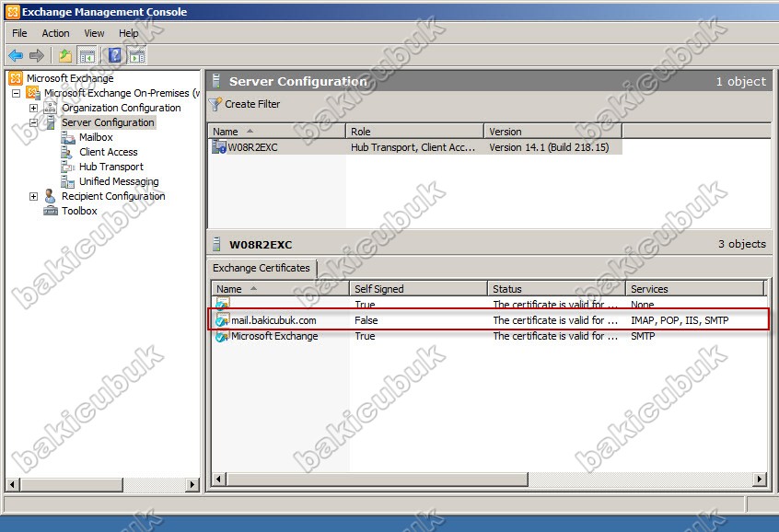
Task: Sort certificates by Self Signed column
Action: coord(418,289)
